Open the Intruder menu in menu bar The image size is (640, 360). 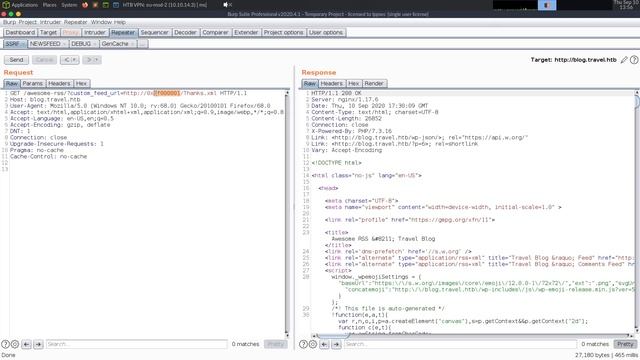50,22
